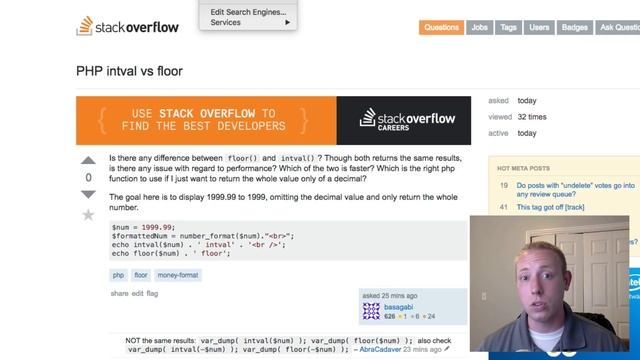Open the Questions tab
640x360 pixels.
point(441,27)
